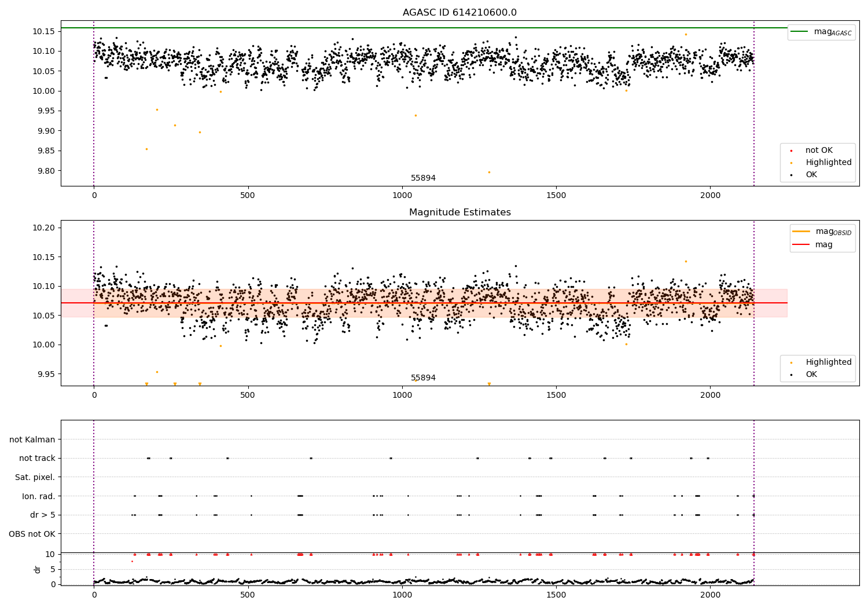Click the lone red dot below the dr 10 line
The width and height of the screenshot is (868, 608).
132,561
